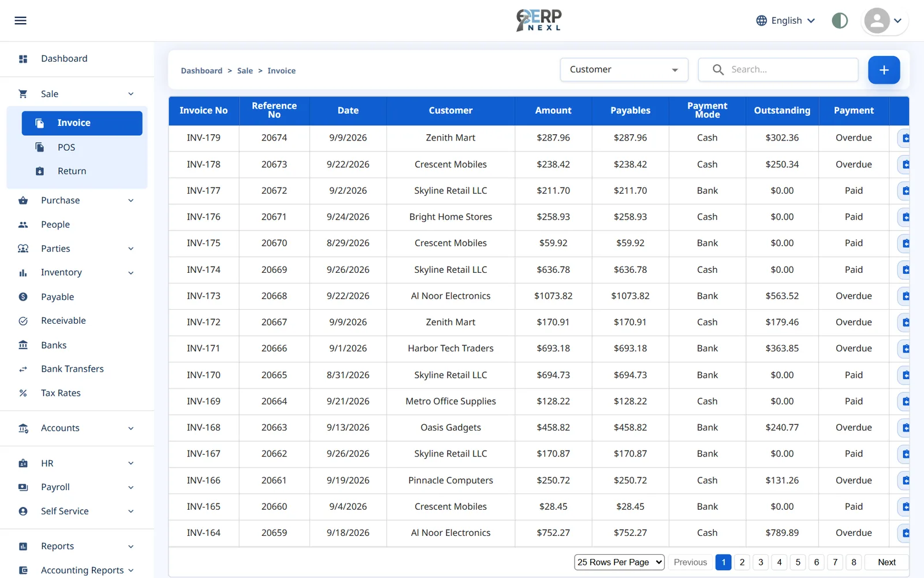Click the INV-173 invoice number cell
Viewport: 924px width, 578px height.
coord(203,296)
